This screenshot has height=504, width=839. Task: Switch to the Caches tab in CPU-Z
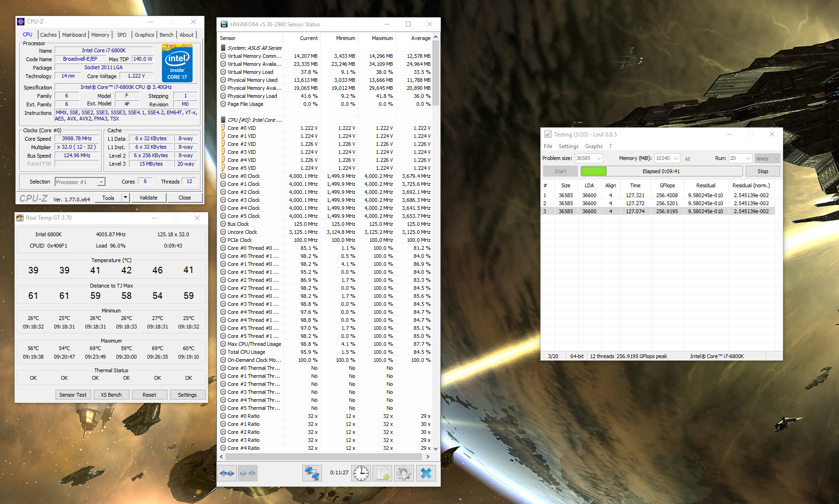48,35
